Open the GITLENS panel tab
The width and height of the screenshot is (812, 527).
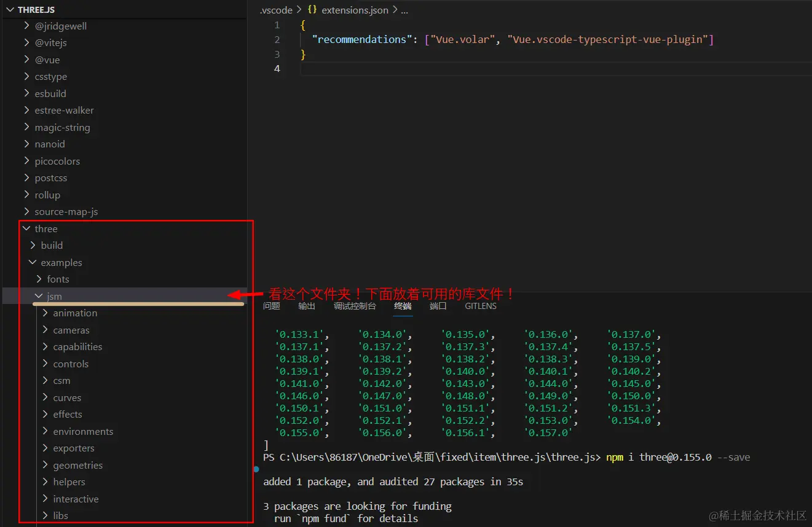pos(481,306)
